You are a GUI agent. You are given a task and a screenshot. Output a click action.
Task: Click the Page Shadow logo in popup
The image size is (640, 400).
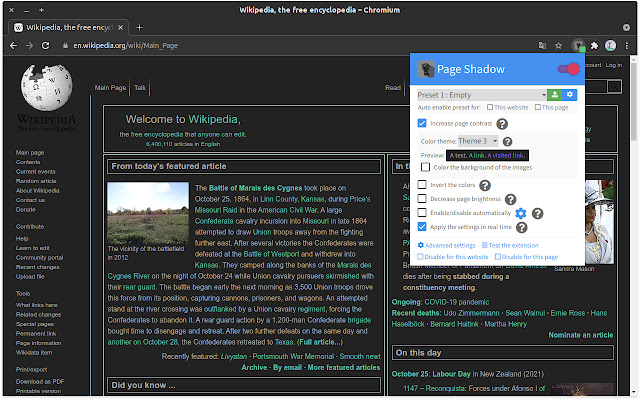426,69
